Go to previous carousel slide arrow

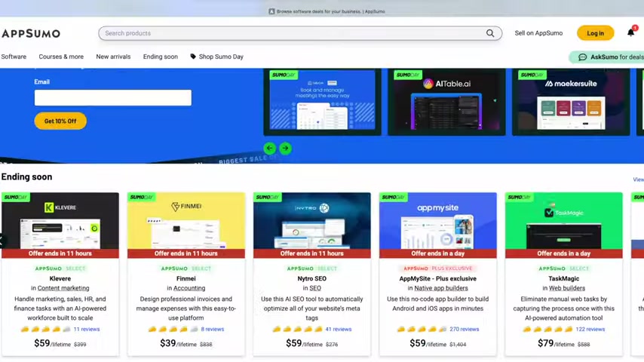tap(270, 148)
